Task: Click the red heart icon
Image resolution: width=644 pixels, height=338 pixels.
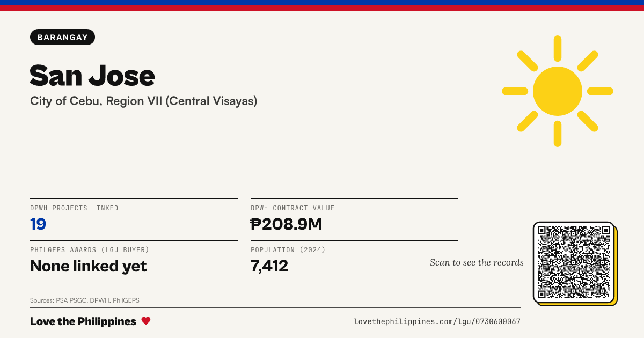Action: (x=146, y=321)
